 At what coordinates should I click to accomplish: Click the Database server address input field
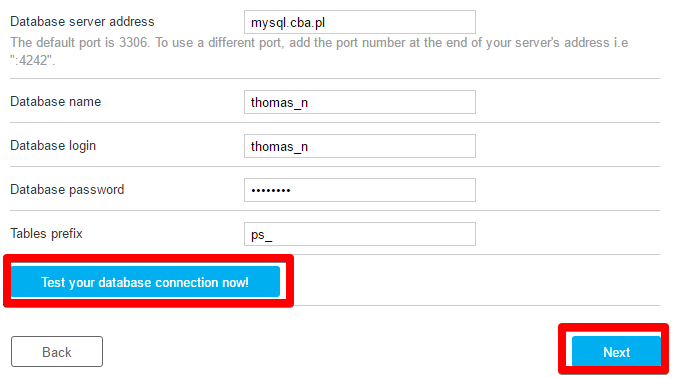pos(360,22)
